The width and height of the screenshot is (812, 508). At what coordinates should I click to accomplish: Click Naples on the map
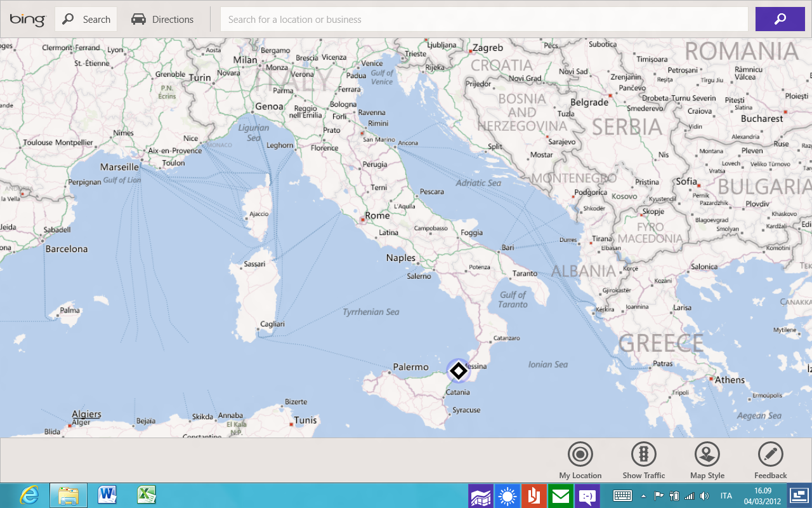pyautogui.click(x=401, y=258)
